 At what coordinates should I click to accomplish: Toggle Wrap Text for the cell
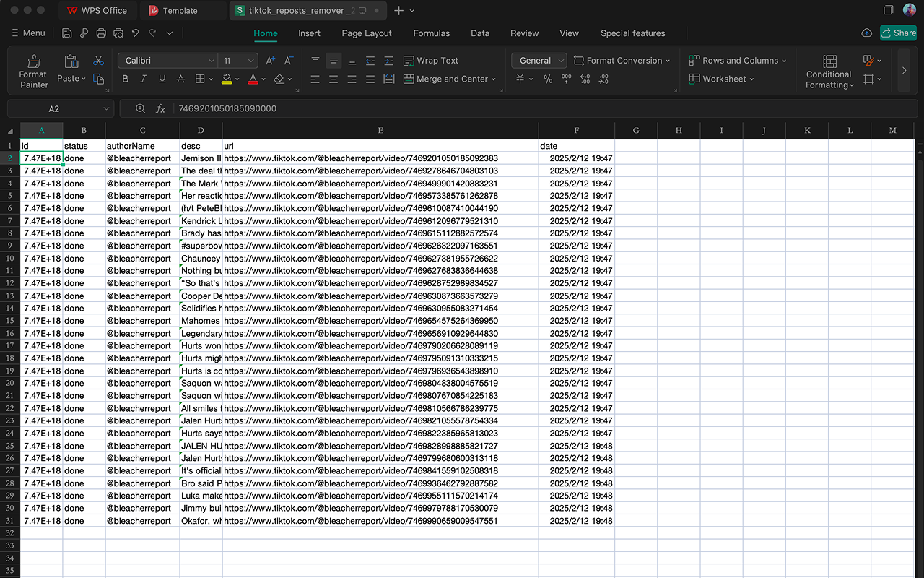(430, 61)
